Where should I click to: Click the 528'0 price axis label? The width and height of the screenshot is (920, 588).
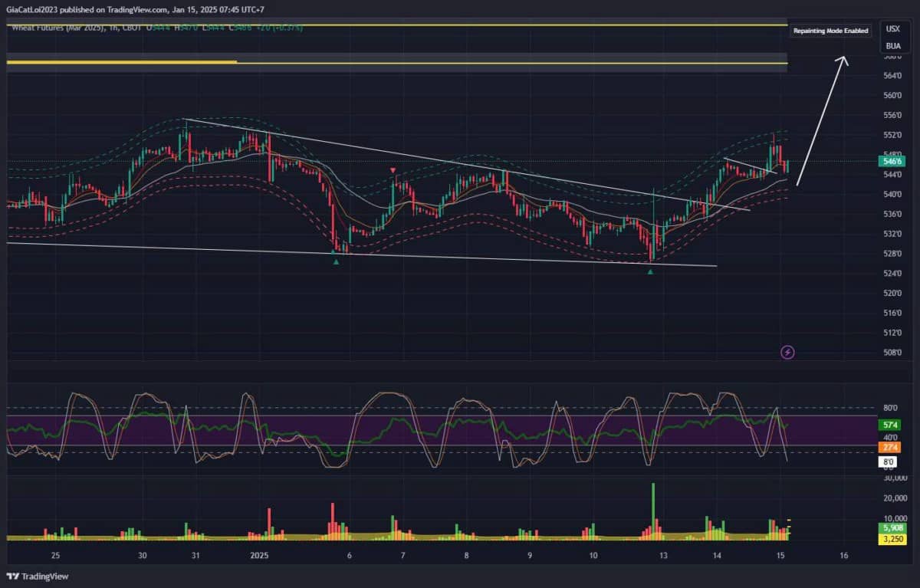click(x=892, y=254)
